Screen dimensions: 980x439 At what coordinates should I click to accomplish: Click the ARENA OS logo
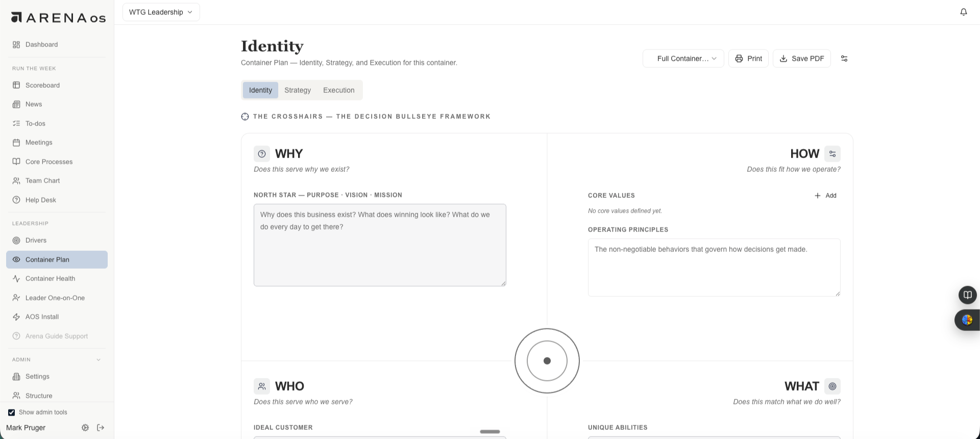coord(58,18)
